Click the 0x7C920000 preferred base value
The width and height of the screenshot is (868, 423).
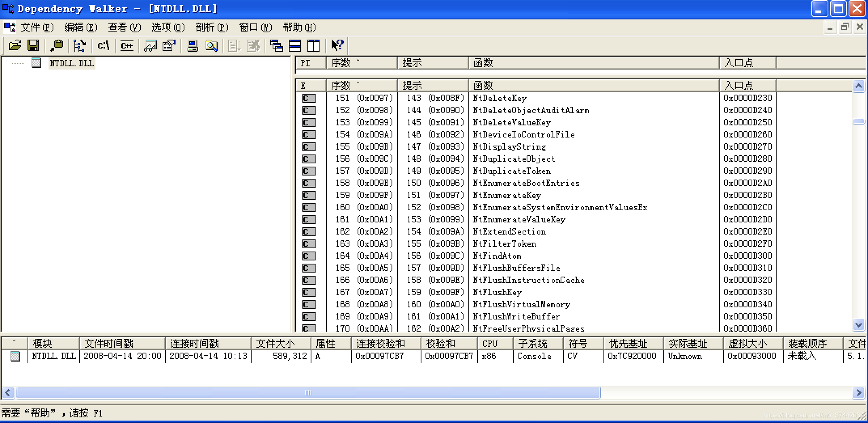[x=632, y=356]
